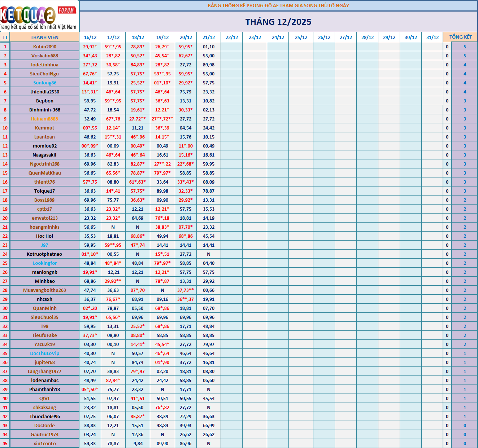Select the 16/12 date column header
The height and width of the screenshot is (448, 478).
[90, 37]
